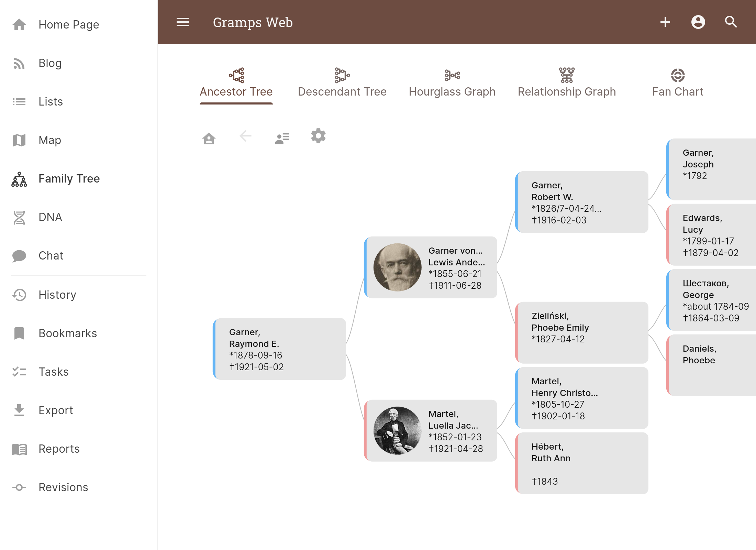Viewport: 756px width, 550px height.
Task: Click the back arrow in the tree toolbar
Action: [x=245, y=136]
